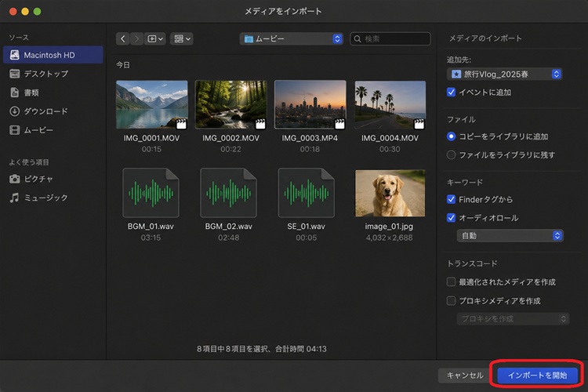Click the デスクトップ sidebar icon
Image resolution: width=588 pixels, height=392 pixels.
point(15,74)
